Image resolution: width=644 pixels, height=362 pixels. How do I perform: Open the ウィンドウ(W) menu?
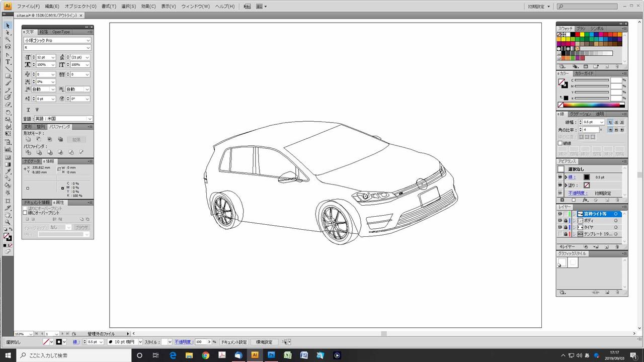195,7
